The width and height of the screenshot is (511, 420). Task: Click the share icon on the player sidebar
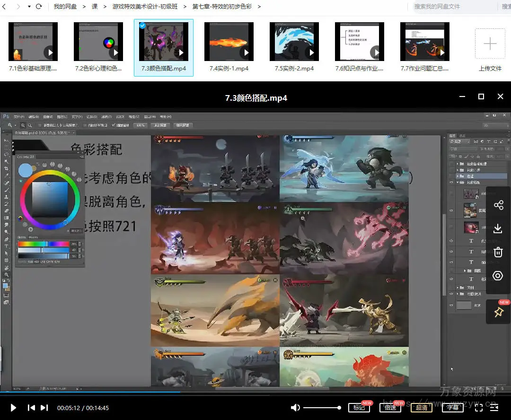(x=498, y=205)
